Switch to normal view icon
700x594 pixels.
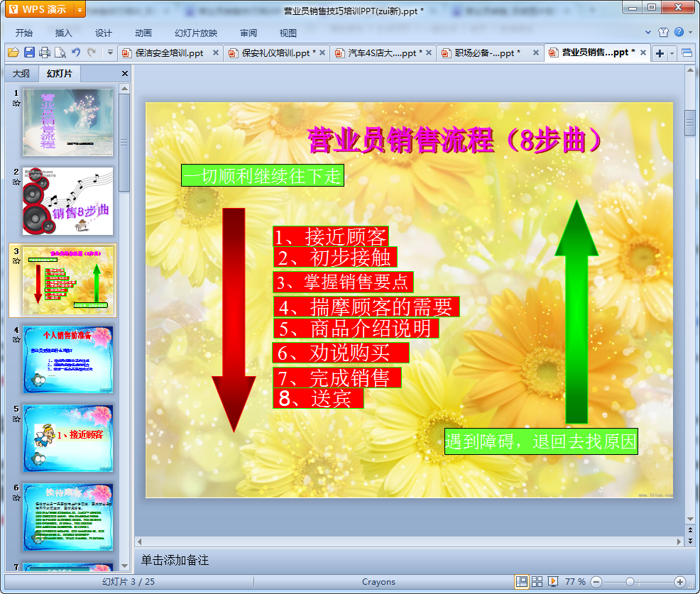[521, 581]
